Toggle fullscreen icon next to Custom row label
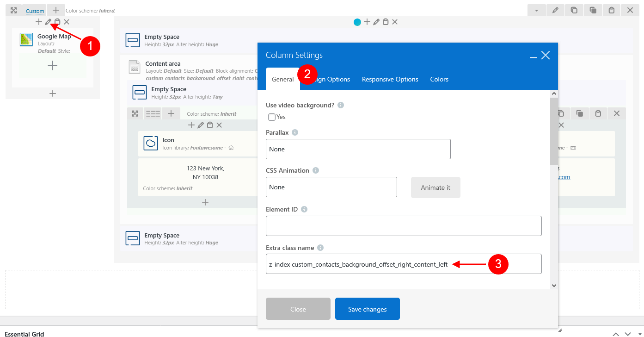644x337 pixels. pyautogui.click(x=14, y=10)
